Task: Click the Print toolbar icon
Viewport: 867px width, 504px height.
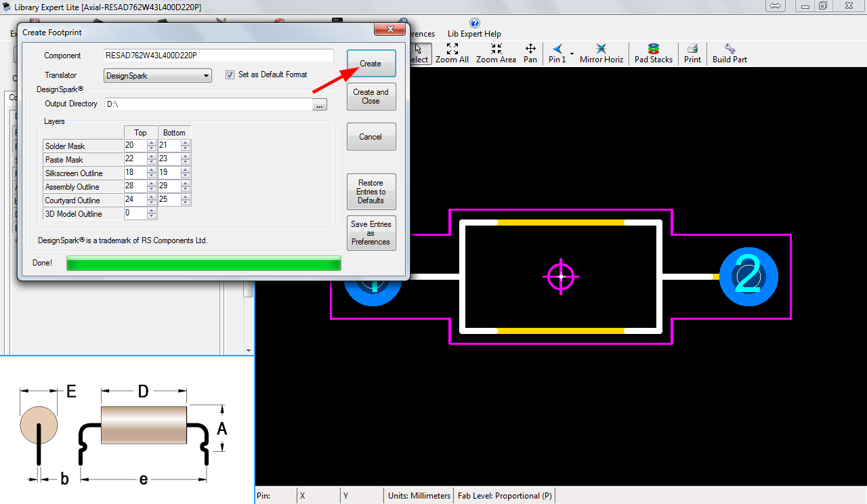Action: (692, 49)
